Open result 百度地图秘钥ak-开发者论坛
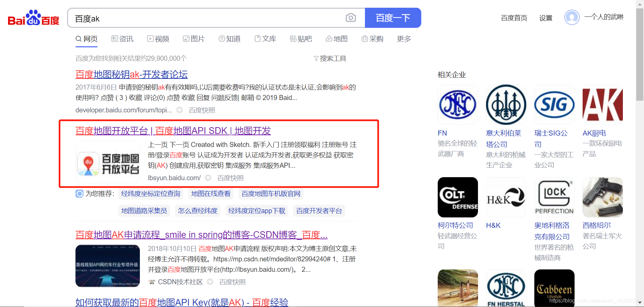 coord(131,74)
